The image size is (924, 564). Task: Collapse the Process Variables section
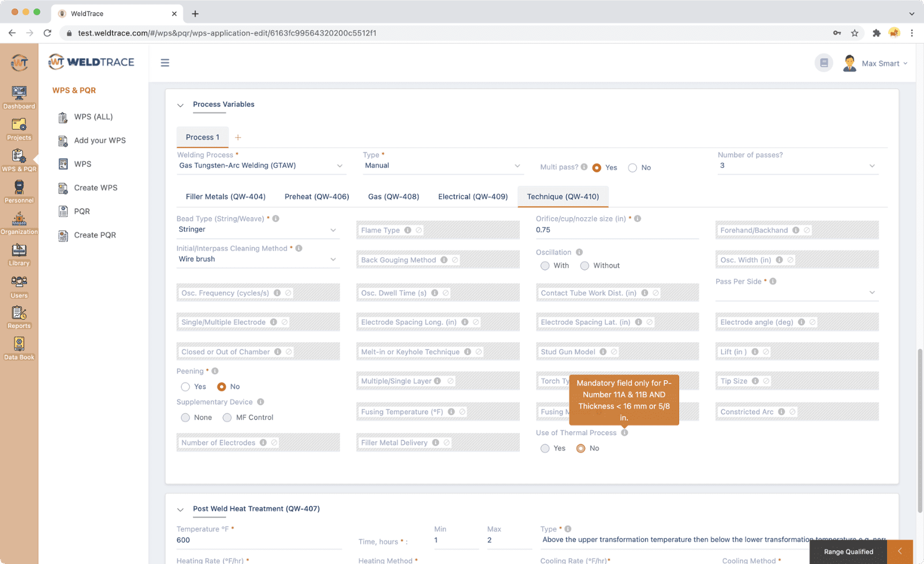(180, 105)
